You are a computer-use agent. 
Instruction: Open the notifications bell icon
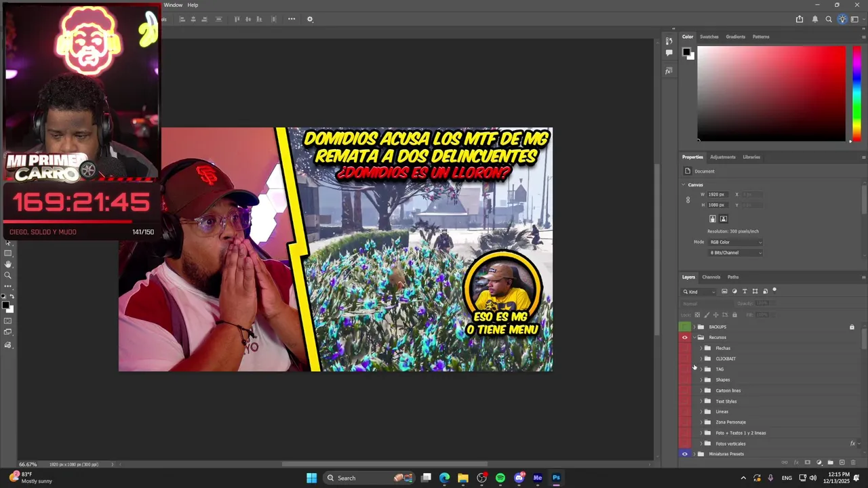(x=815, y=19)
